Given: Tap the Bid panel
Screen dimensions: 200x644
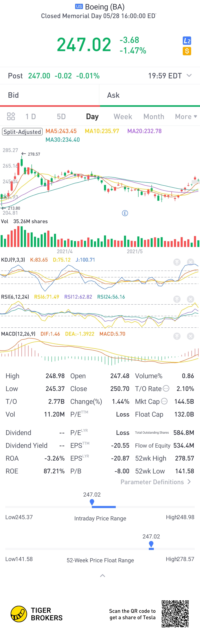Looking at the screenshot, I should [x=50, y=95].
